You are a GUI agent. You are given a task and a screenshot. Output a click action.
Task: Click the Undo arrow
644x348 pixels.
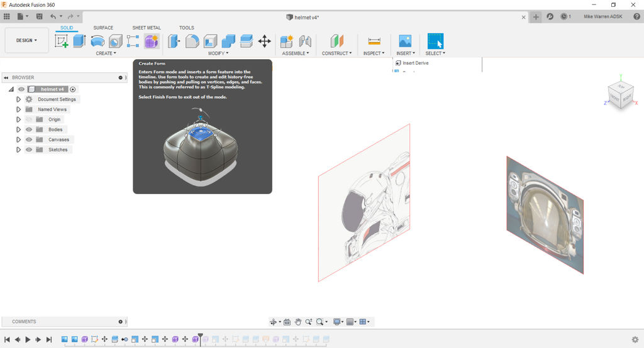pos(53,16)
